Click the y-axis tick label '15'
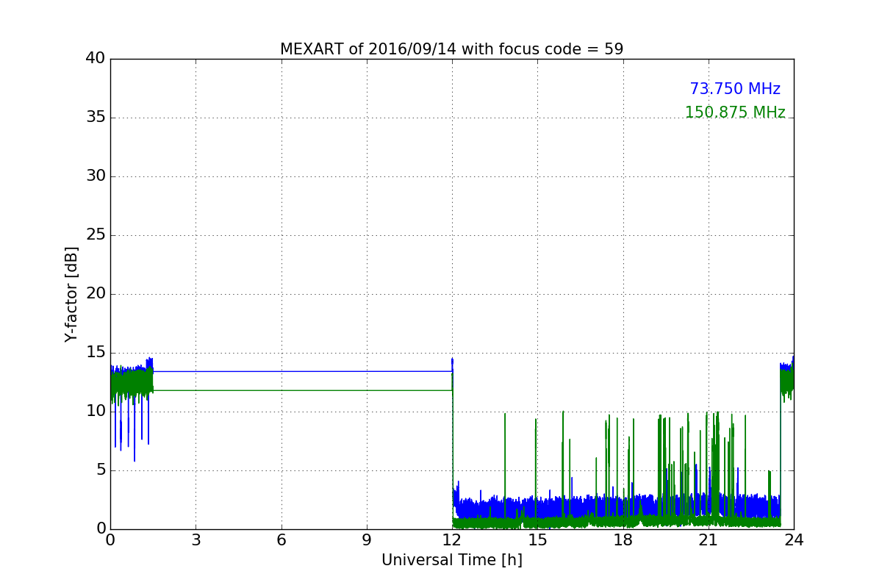This screenshot has height=588, width=882. click(96, 353)
